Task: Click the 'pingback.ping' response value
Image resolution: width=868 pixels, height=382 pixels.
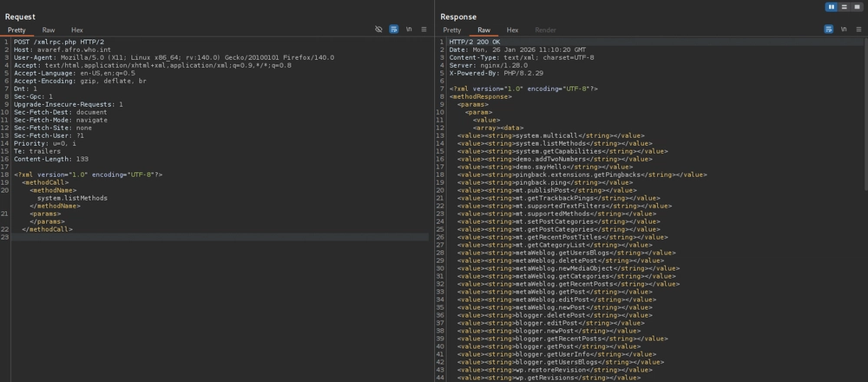Action: (x=541, y=182)
